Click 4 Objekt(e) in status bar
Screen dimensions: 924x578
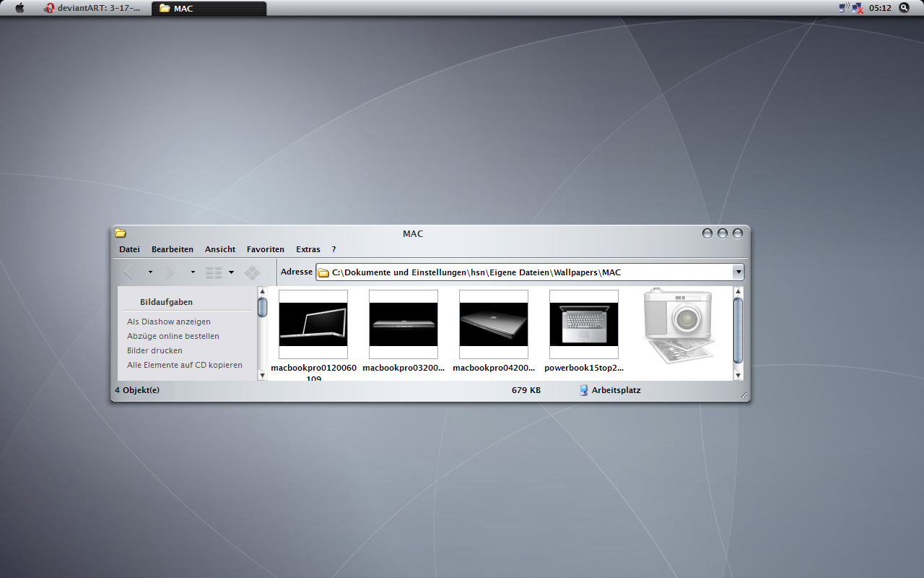137,390
